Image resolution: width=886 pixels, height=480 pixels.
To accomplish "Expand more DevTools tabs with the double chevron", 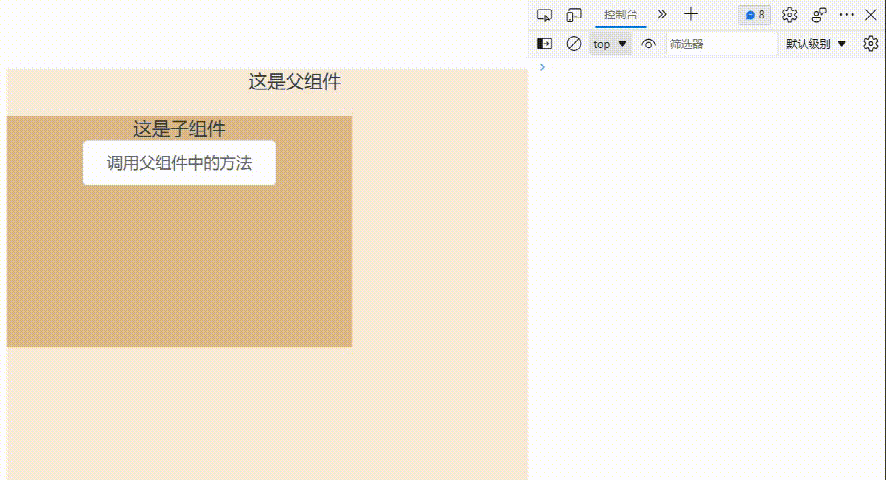I will 662,14.
